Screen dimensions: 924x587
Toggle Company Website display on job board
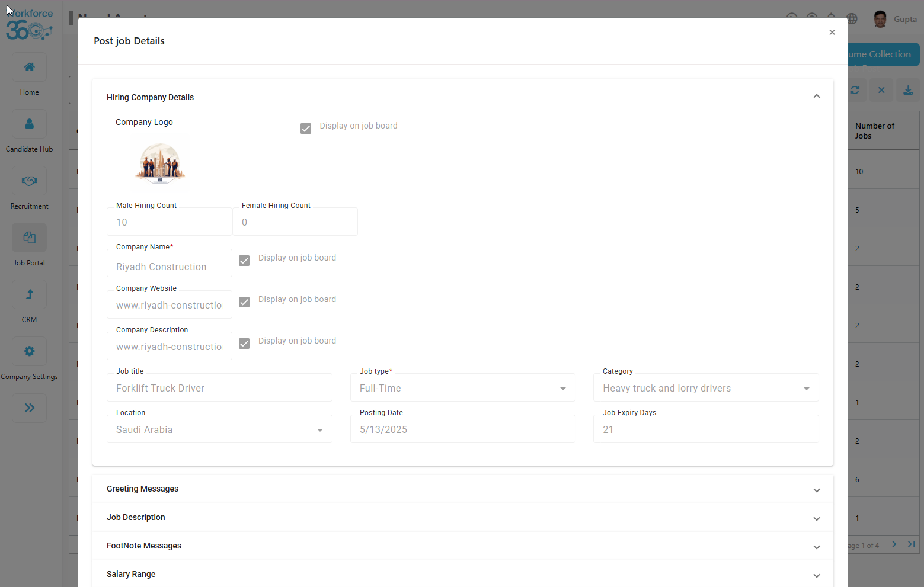[x=244, y=302]
